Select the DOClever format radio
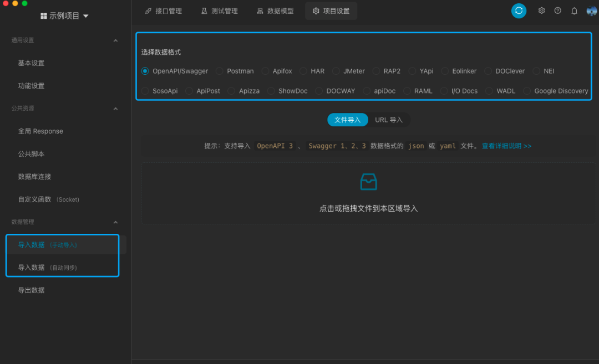The width and height of the screenshot is (599, 364). click(x=488, y=71)
